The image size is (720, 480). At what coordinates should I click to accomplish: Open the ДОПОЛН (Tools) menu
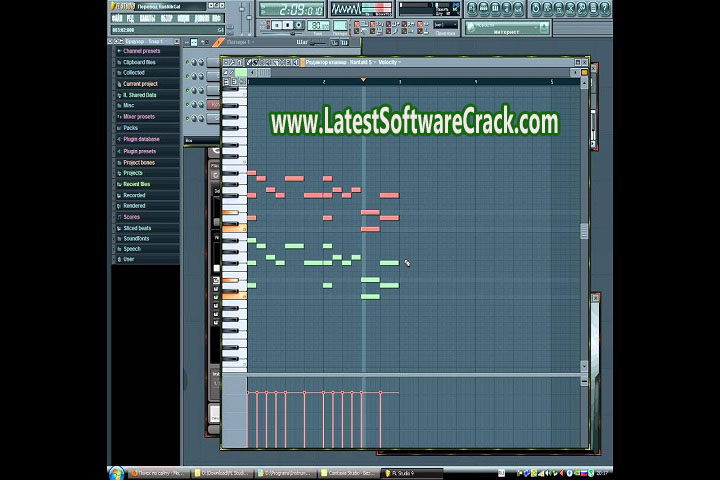tap(201, 18)
